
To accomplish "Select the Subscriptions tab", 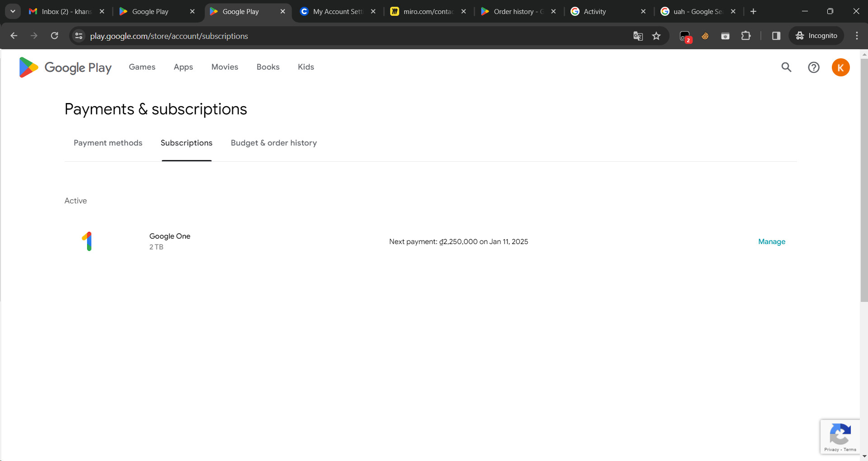I will [x=186, y=143].
